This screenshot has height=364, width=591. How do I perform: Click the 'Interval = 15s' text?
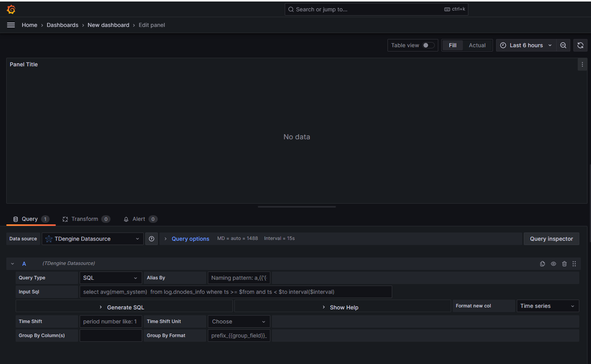point(279,238)
